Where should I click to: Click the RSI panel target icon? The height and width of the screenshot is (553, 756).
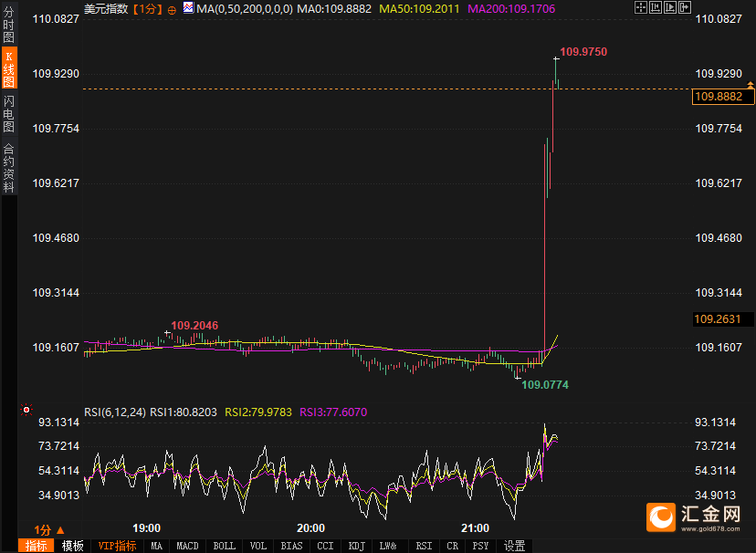26,410
